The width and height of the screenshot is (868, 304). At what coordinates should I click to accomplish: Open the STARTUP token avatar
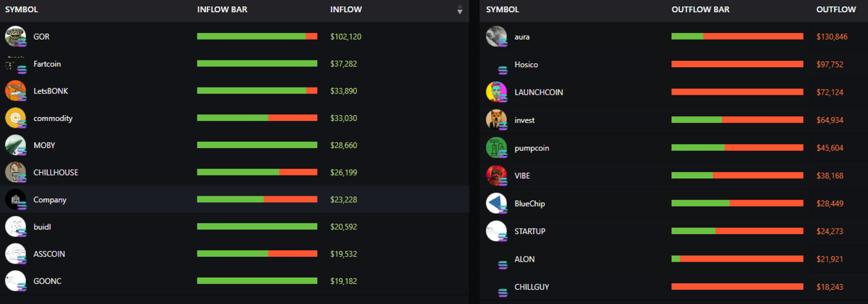pos(496,231)
